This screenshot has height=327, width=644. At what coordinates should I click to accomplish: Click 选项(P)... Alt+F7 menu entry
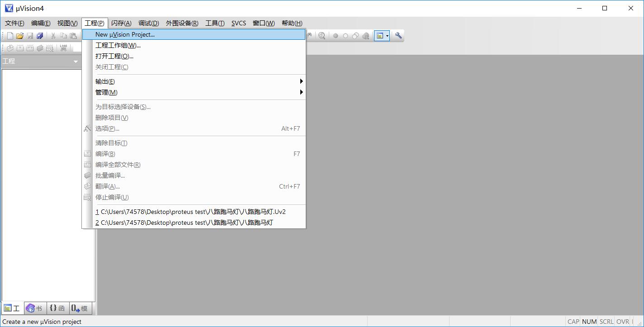coord(194,128)
